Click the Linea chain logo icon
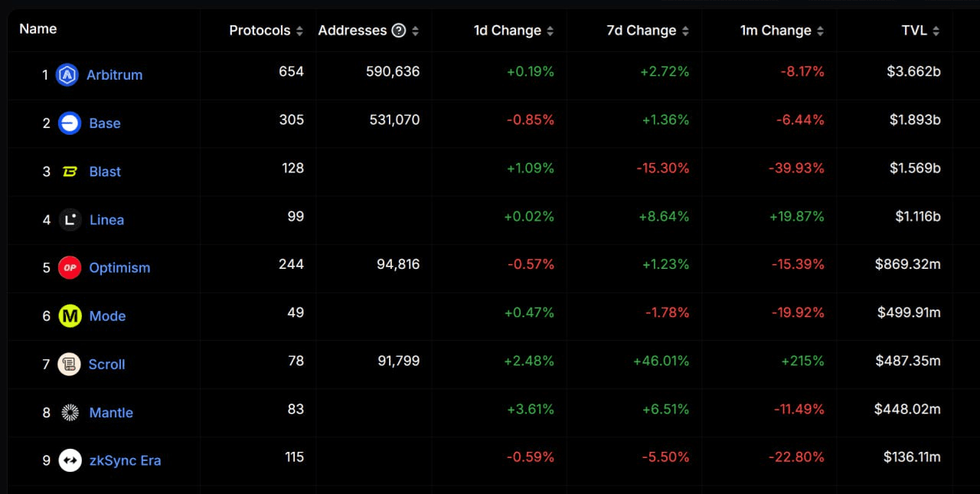This screenshot has width=980, height=494. (70, 220)
